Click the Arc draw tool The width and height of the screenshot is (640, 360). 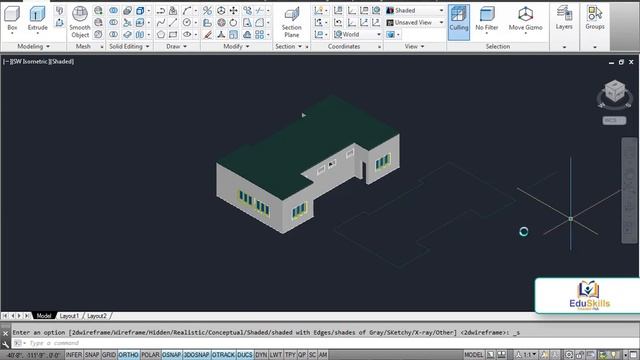click(187, 11)
